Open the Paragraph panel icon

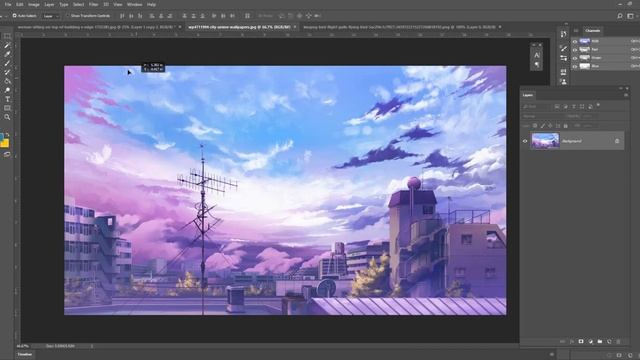click(x=537, y=65)
